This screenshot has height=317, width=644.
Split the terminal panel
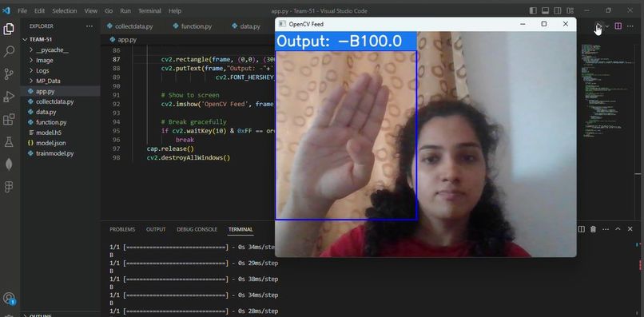coord(581,229)
